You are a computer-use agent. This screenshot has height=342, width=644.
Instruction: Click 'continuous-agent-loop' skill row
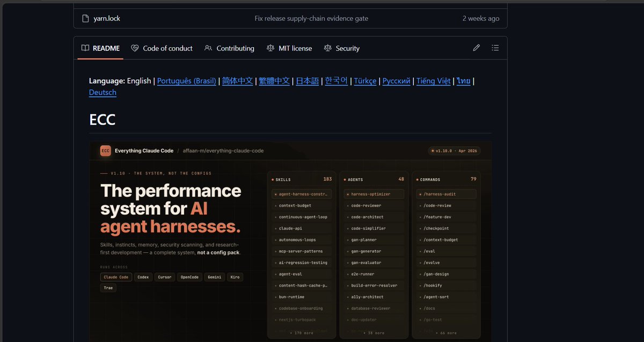302,217
